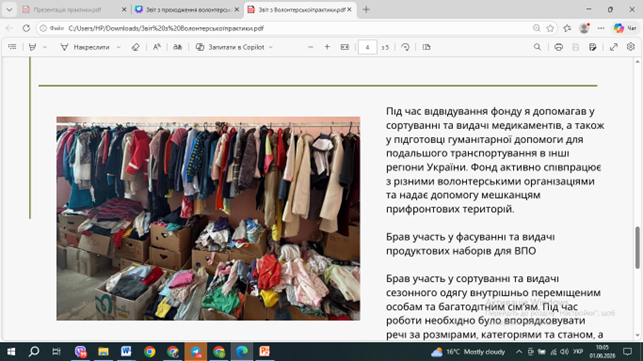This screenshot has width=643, height=361.
Task: Close the Презентація практики.pdf tab
Action: coord(124,9)
